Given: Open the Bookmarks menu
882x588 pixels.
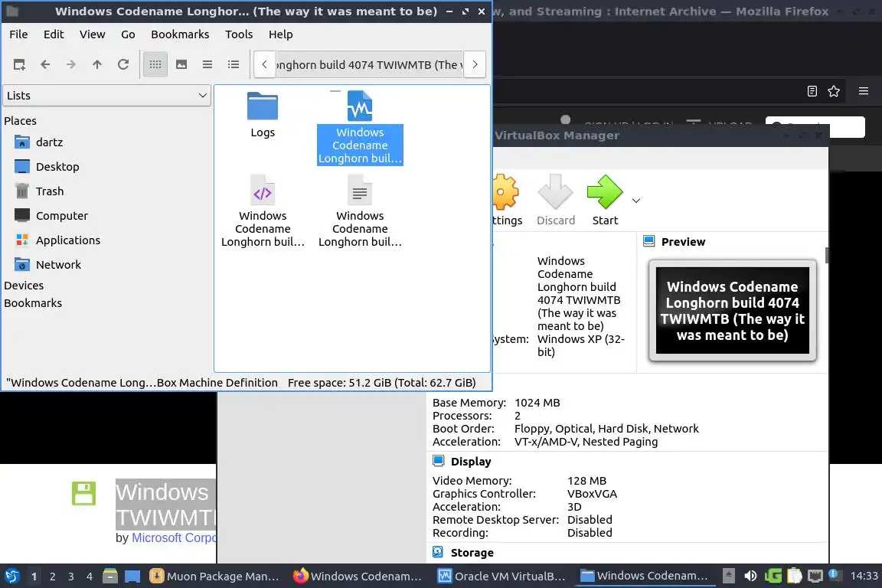Looking at the screenshot, I should pos(180,34).
